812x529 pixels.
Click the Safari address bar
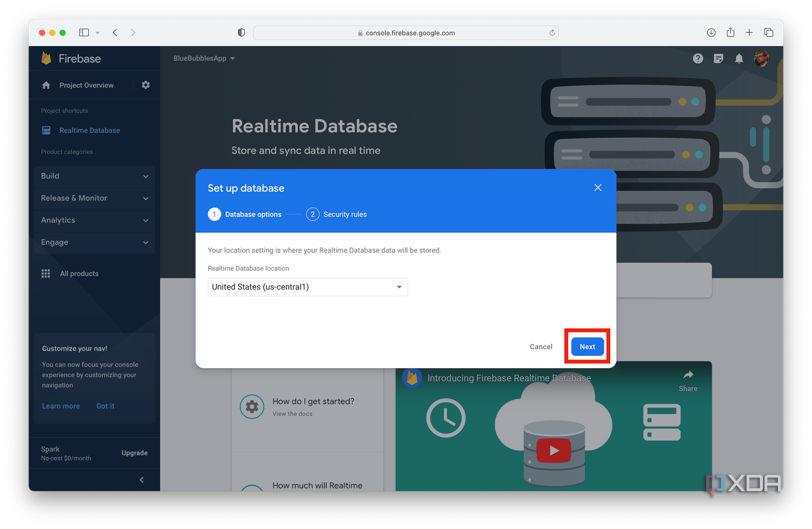click(406, 33)
